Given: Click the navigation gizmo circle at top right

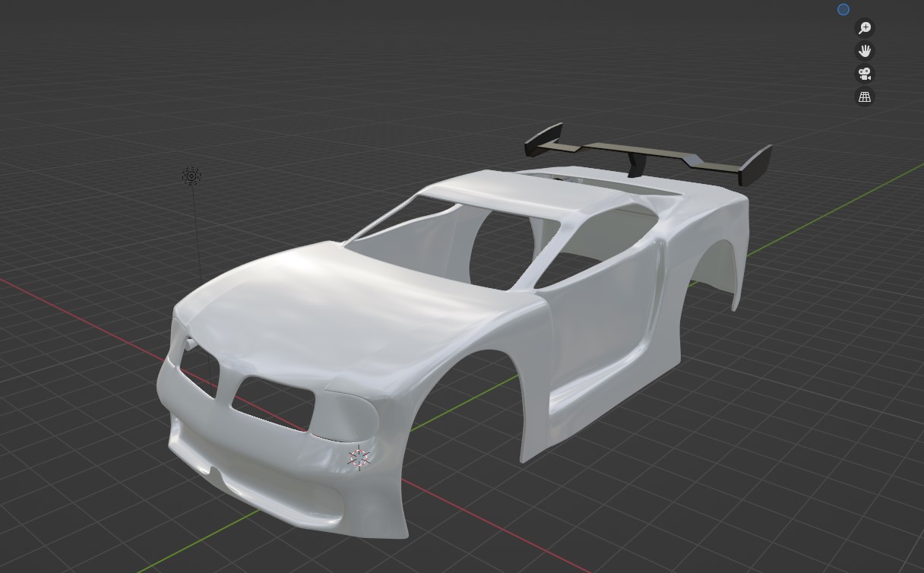Looking at the screenshot, I should [x=843, y=9].
